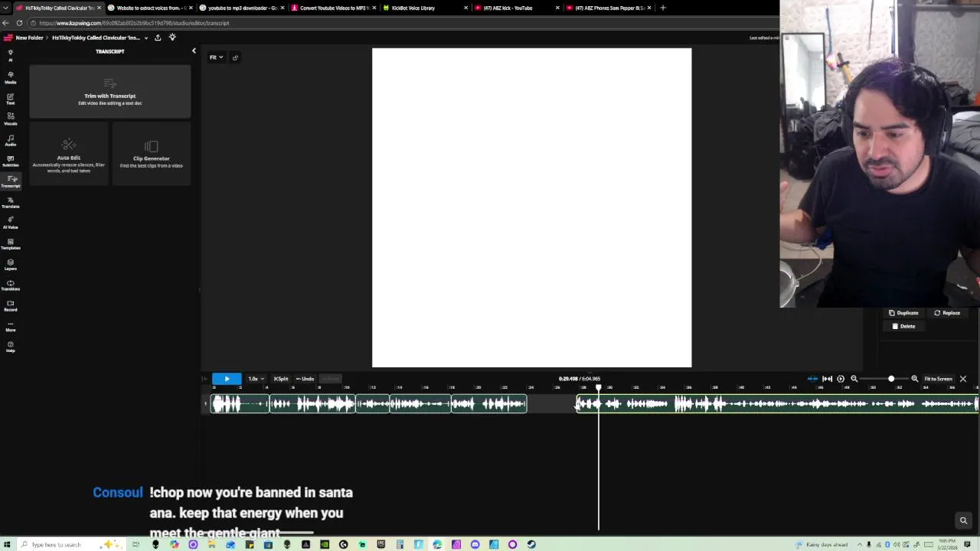This screenshot has height=551, width=980.
Task: Click the browser back button
Action: coord(5,23)
